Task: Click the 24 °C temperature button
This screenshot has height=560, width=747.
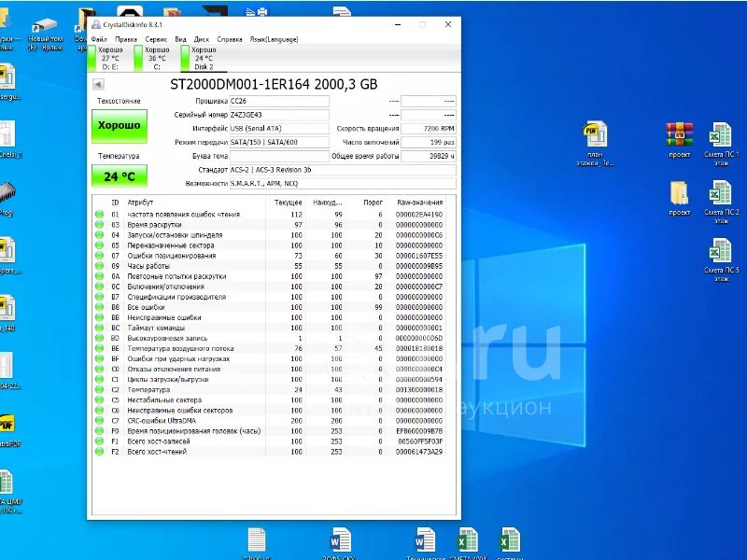Action: (x=120, y=176)
